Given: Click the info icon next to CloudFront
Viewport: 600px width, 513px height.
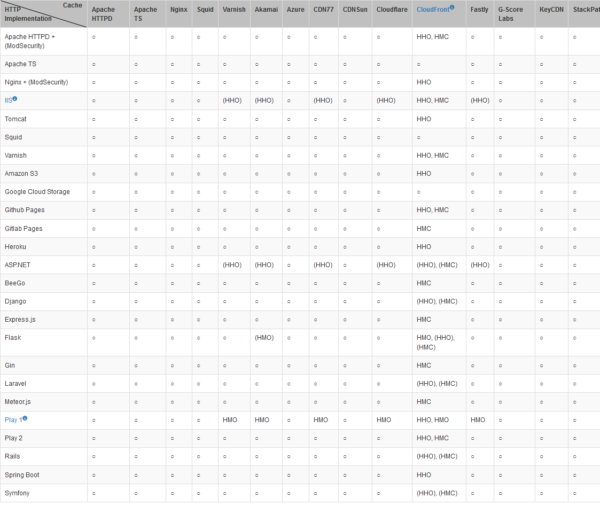Looking at the screenshot, I should (x=452, y=8).
